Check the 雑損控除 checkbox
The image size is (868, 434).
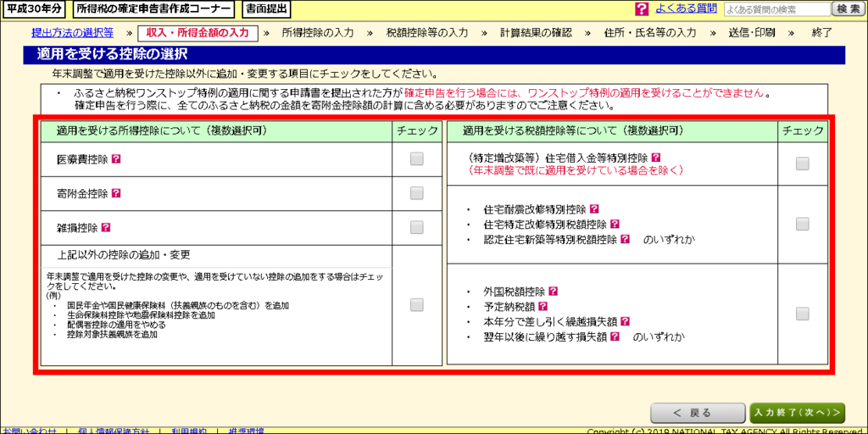tap(417, 227)
